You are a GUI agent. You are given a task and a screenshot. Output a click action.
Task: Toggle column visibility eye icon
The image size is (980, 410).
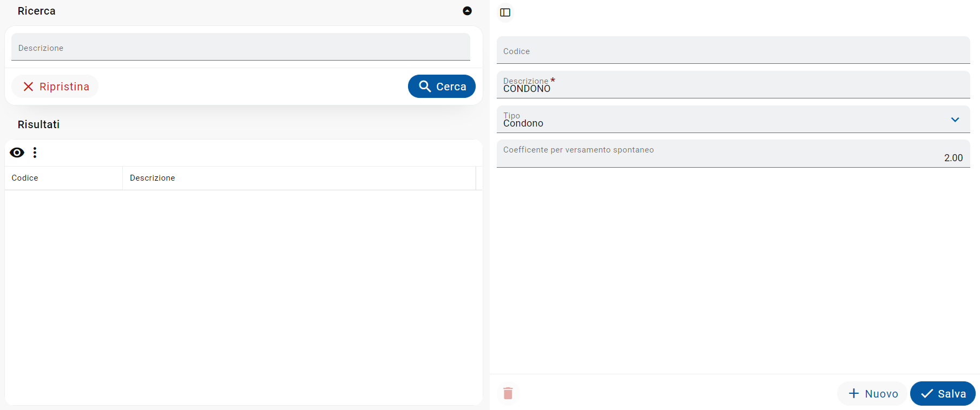pos(17,153)
